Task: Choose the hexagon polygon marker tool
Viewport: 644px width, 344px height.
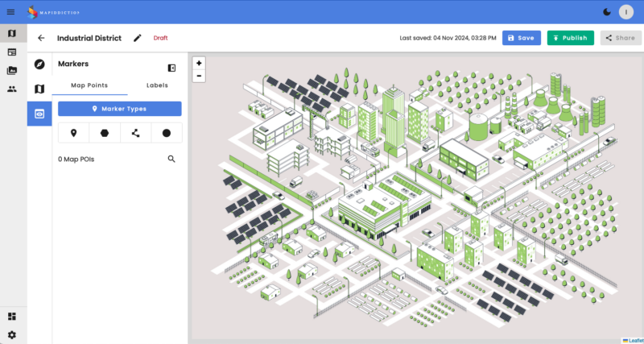Action: pos(105,133)
